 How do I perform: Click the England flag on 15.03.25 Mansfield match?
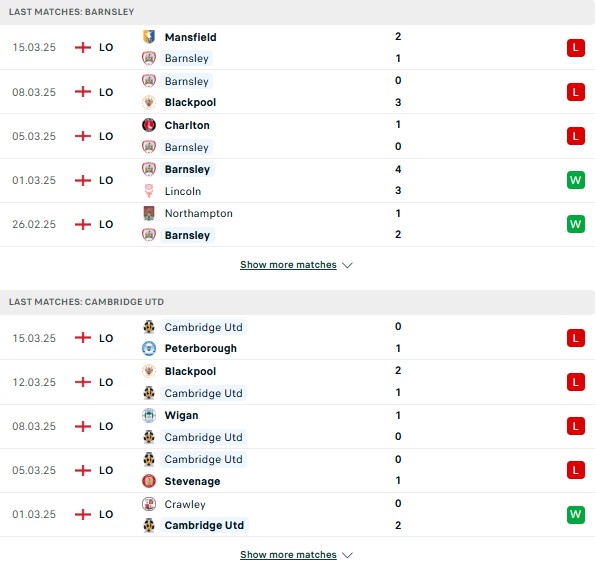[83, 48]
